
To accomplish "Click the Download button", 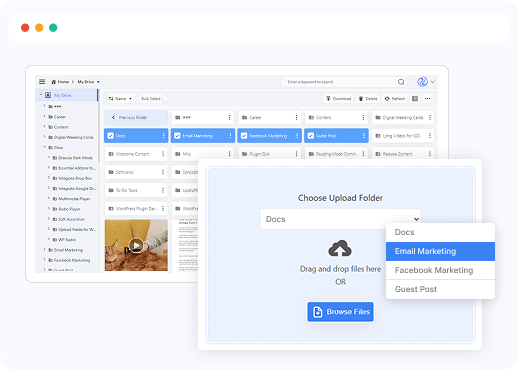I will [x=338, y=99].
